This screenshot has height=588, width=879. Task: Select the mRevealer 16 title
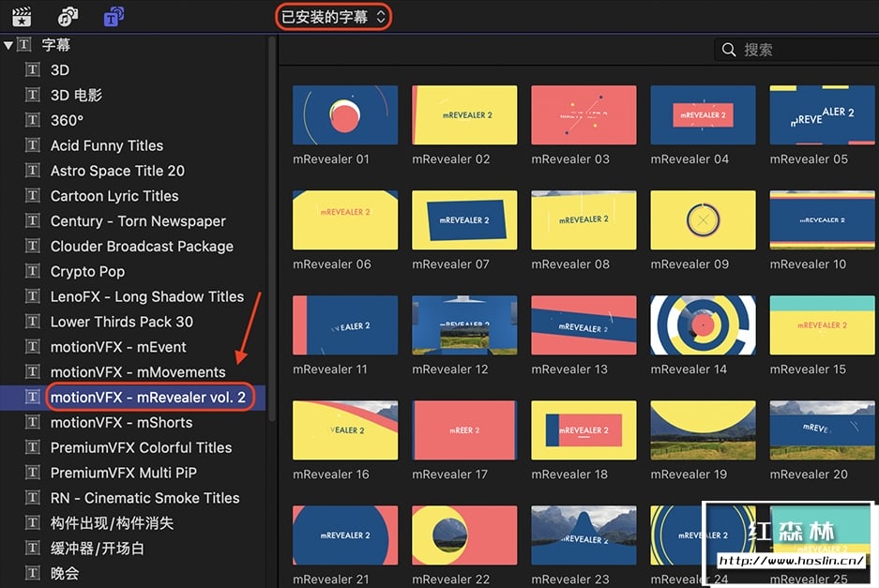point(345,430)
